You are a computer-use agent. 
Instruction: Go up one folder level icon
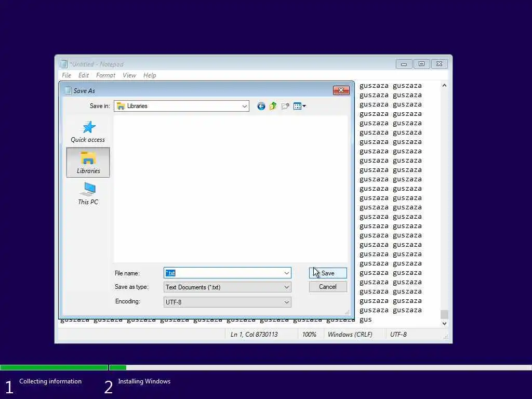click(x=273, y=106)
